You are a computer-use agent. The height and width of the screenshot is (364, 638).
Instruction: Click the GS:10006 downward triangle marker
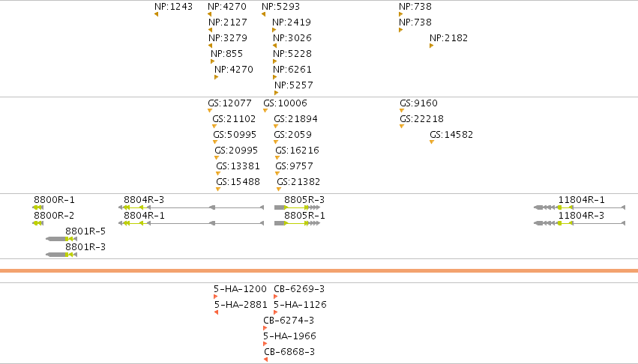pyautogui.click(x=265, y=111)
